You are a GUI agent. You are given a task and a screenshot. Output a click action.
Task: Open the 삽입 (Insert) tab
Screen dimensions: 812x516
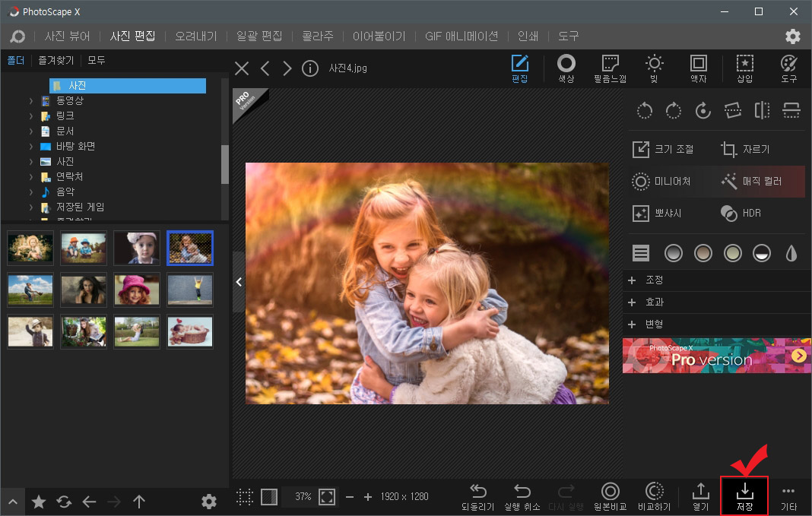point(744,68)
